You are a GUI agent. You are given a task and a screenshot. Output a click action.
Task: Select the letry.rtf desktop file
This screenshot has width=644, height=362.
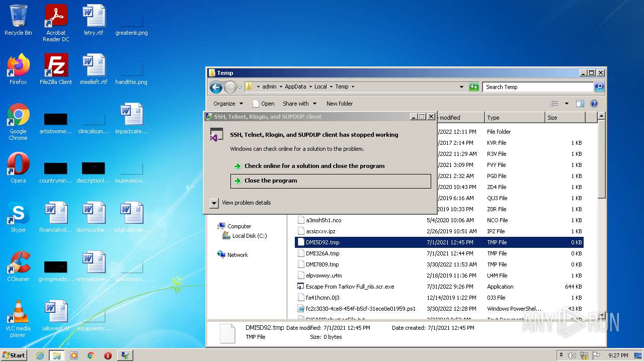point(94,20)
